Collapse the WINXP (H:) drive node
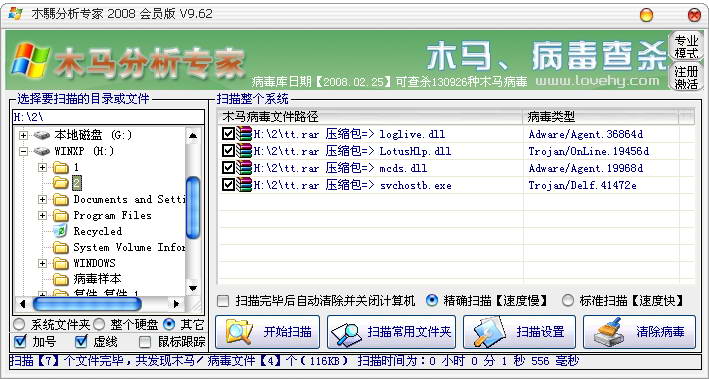709x379 pixels. pos(23,152)
